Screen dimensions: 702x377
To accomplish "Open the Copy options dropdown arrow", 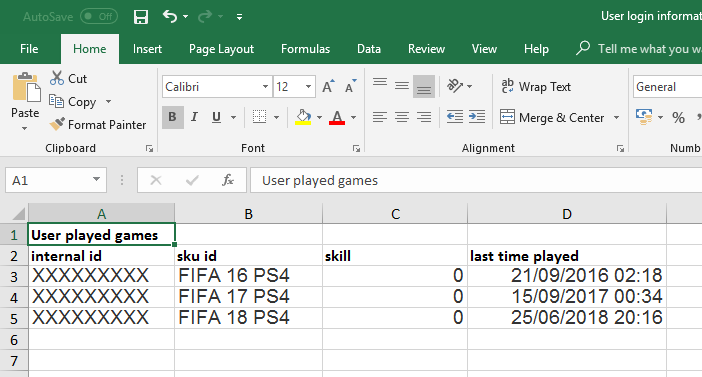I will (x=108, y=102).
